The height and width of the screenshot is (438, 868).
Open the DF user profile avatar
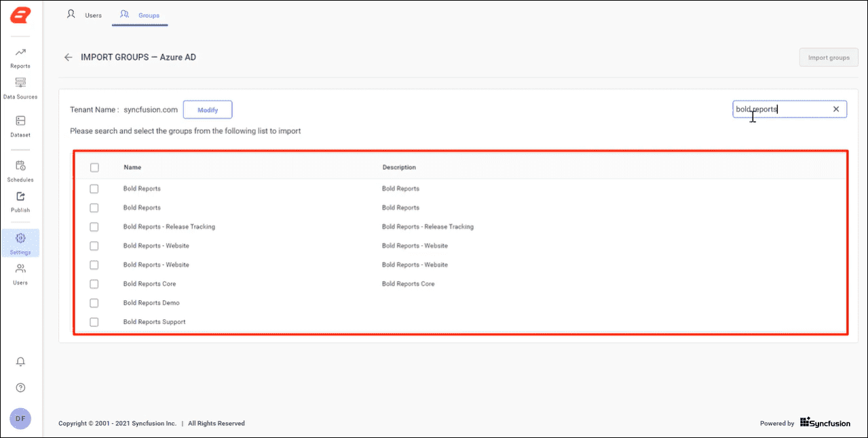coord(20,418)
